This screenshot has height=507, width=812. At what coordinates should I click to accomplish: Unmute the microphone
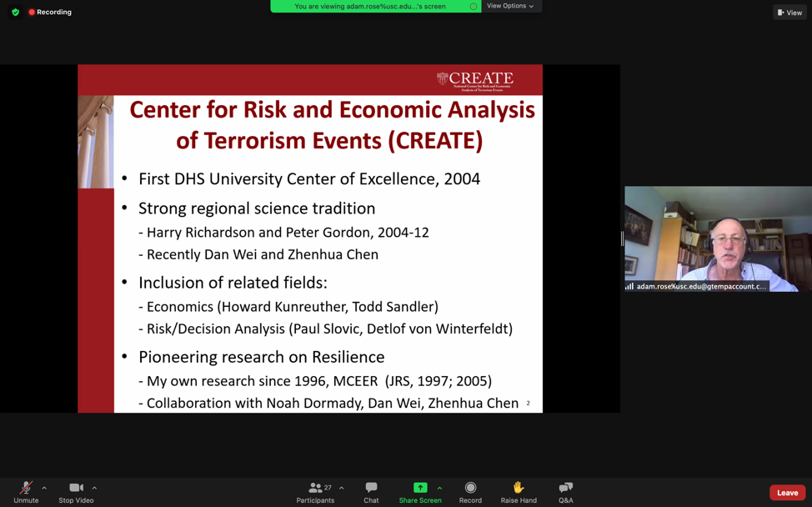[26, 493]
